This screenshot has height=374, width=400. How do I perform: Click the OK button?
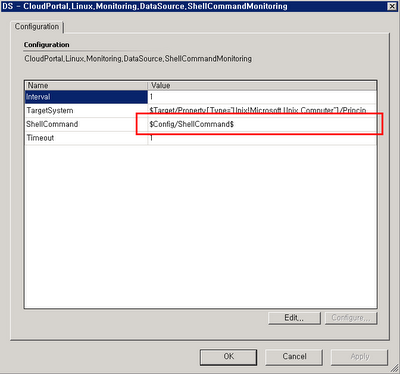pyautogui.click(x=229, y=357)
